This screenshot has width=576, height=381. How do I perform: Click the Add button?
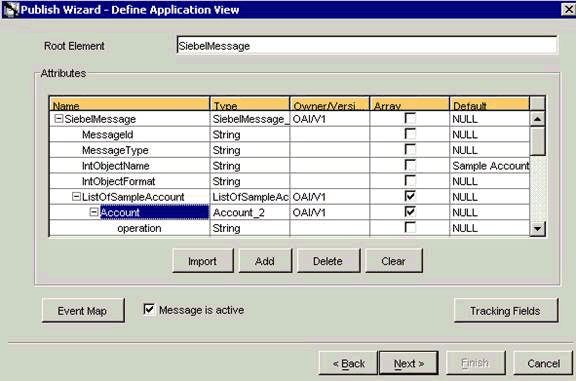(265, 261)
